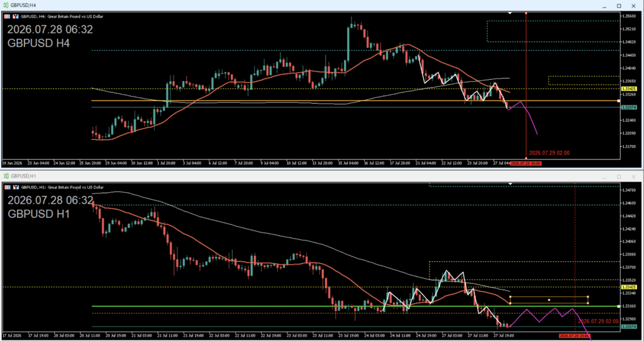Maximize the GBPUSD,H4 chart window
644x341 pixels.
click(619, 6)
